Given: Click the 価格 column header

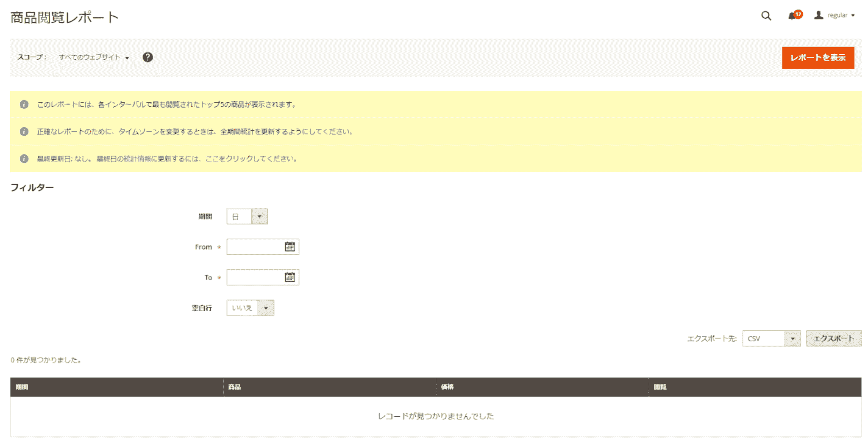Looking at the screenshot, I should tap(447, 387).
